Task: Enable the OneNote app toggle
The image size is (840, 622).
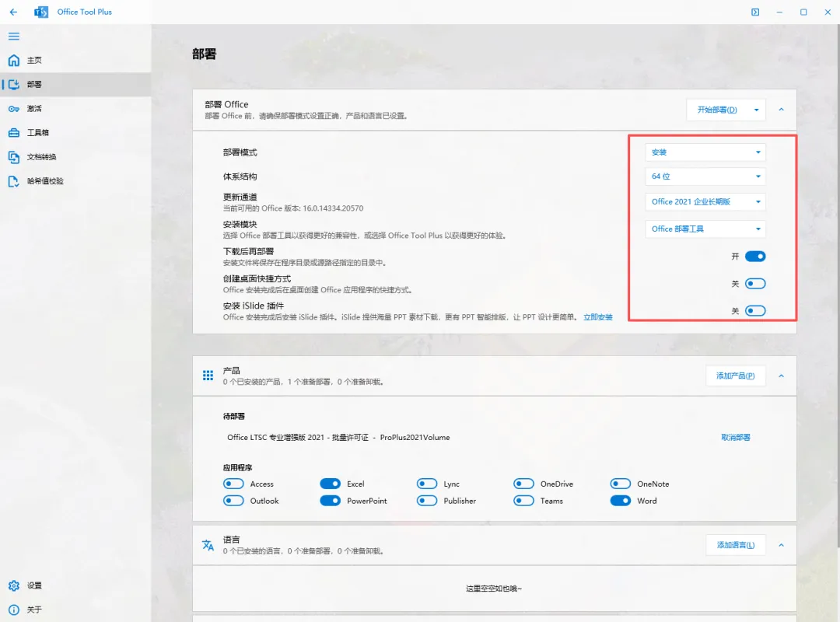Action: pos(621,484)
